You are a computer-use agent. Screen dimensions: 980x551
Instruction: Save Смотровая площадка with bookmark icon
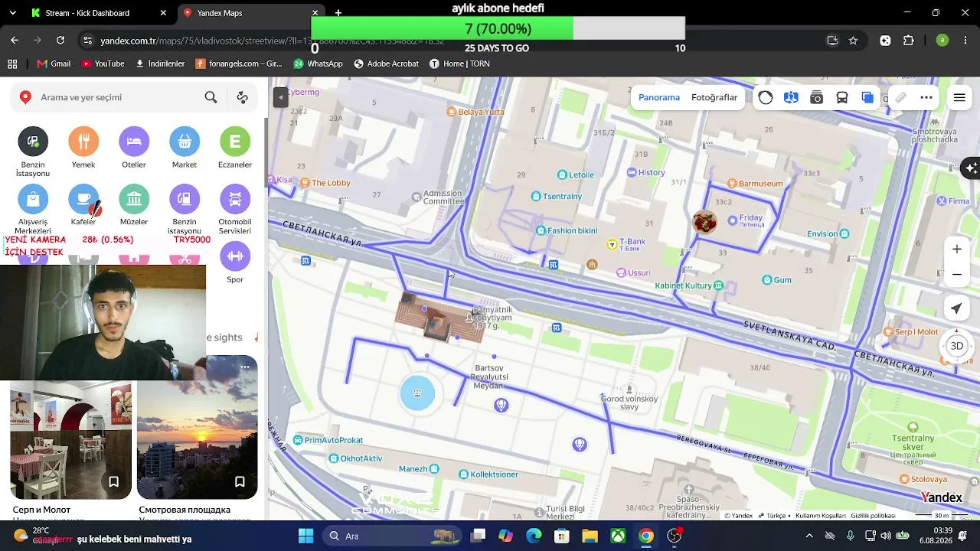click(240, 481)
